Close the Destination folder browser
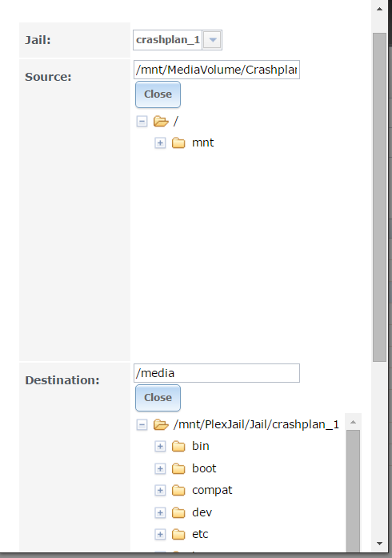392x558 pixels. pos(158,398)
